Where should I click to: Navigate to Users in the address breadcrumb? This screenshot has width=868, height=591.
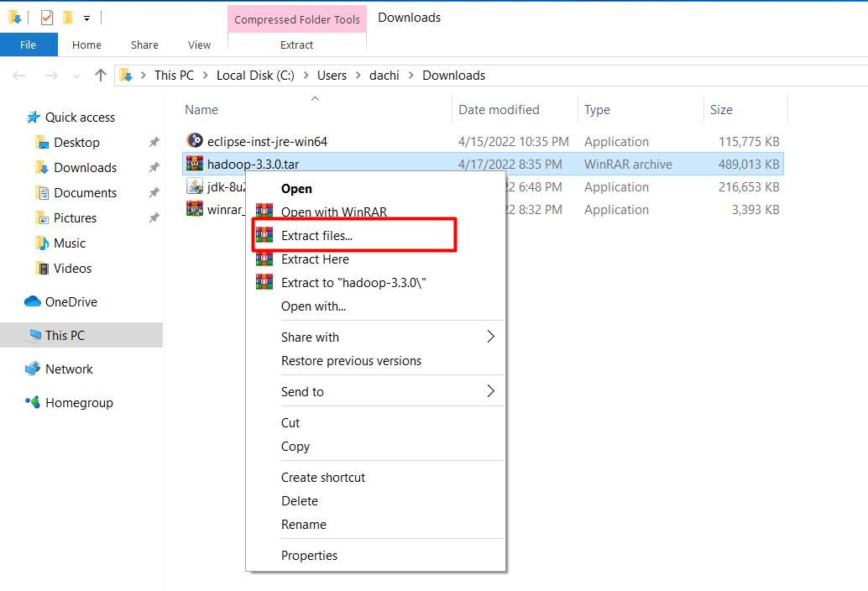point(332,76)
